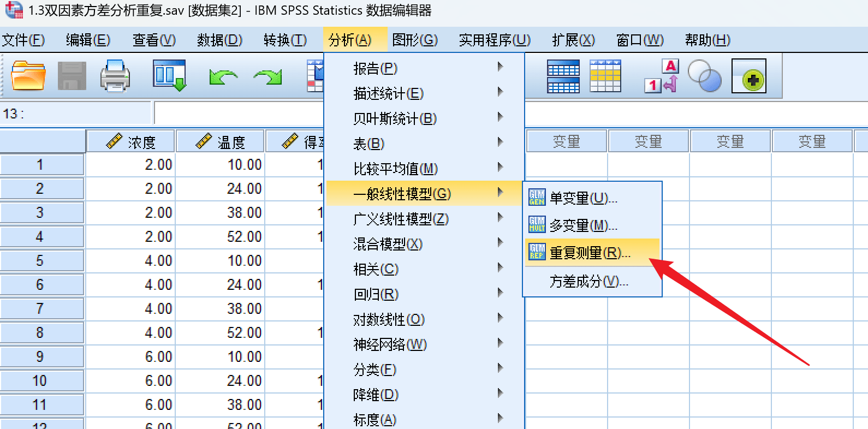Click the Venn circles use sets icon
The image size is (868, 429).
(704, 76)
